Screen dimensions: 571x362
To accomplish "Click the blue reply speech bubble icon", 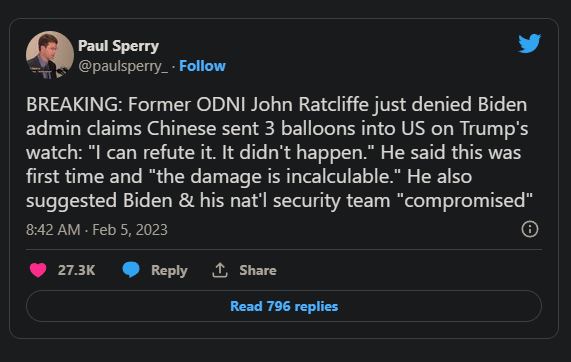I will 131,270.
